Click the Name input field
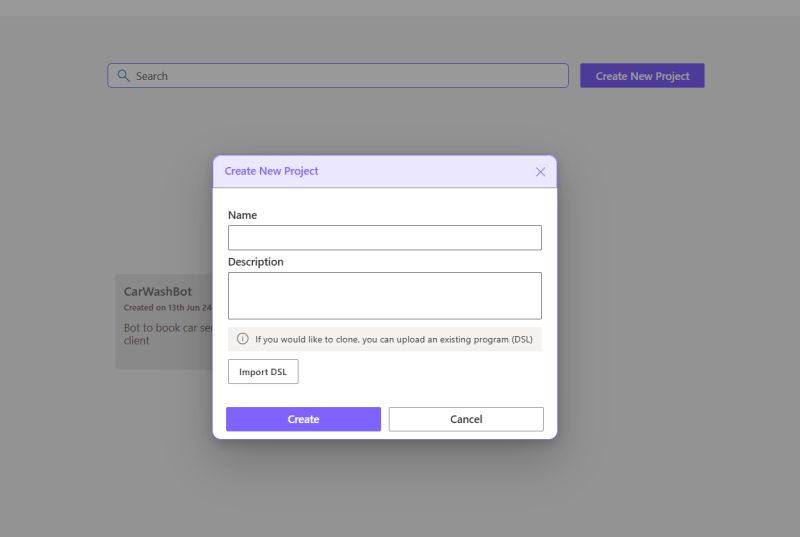This screenshot has height=537, width=800. (x=385, y=238)
